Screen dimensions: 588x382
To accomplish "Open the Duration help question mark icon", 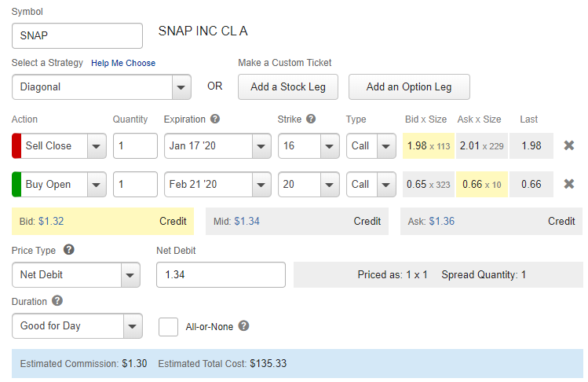I will tap(57, 300).
